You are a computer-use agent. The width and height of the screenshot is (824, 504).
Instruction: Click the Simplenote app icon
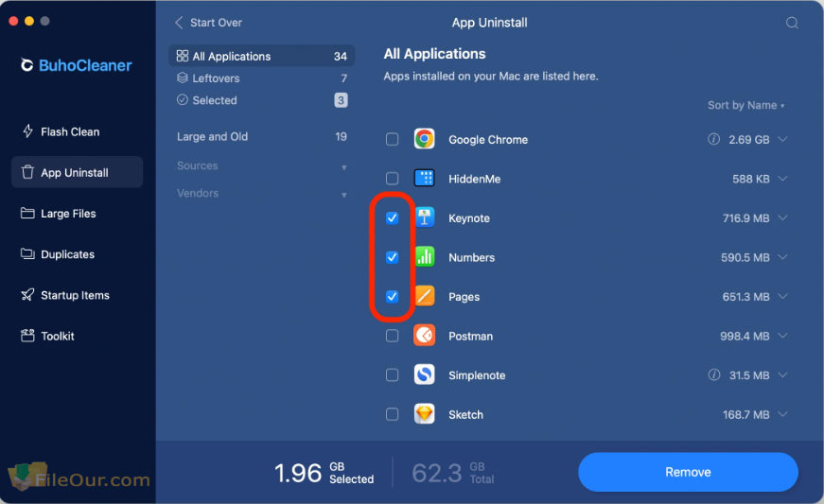(x=424, y=374)
